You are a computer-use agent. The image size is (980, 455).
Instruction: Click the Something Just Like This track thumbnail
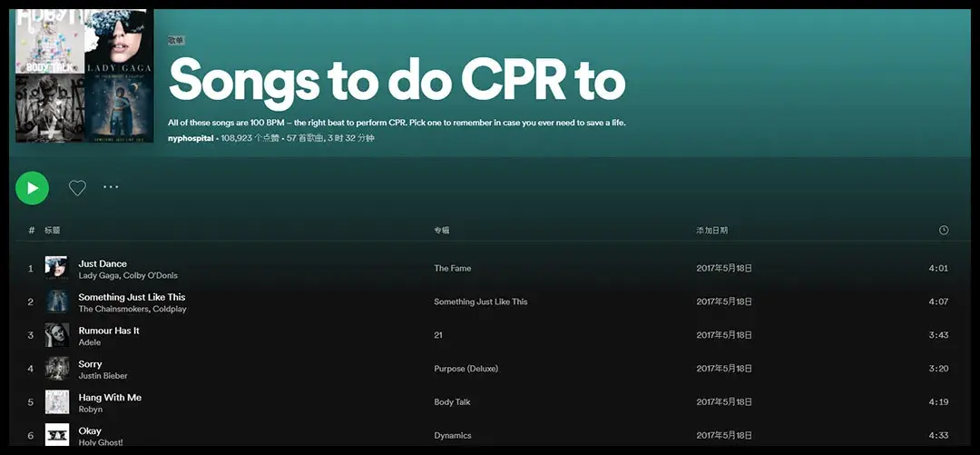pos(57,302)
